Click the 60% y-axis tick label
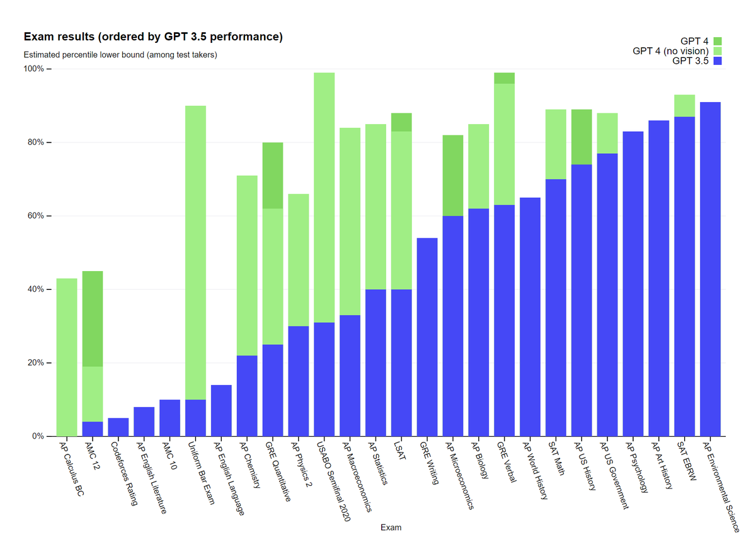This screenshot has width=756, height=554. click(35, 216)
